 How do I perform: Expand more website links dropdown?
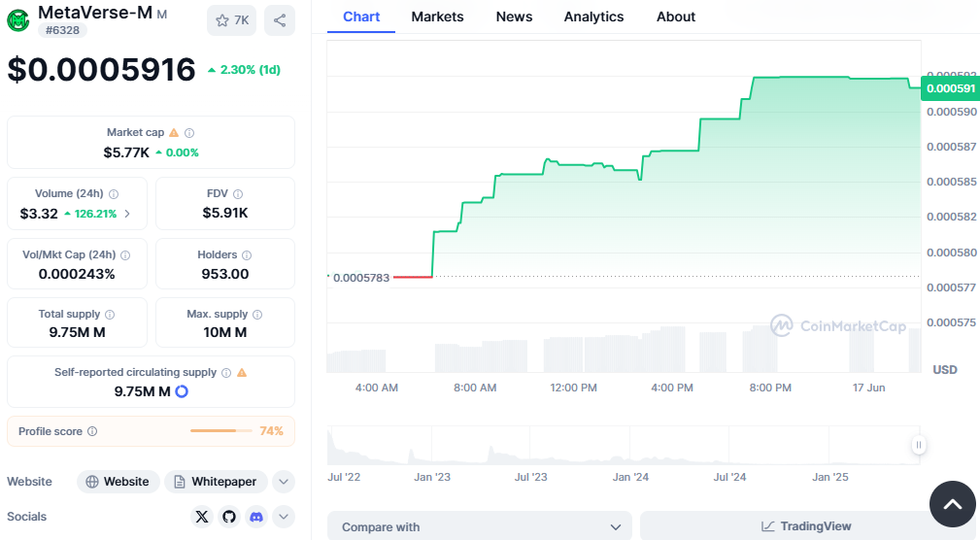[284, 482]
